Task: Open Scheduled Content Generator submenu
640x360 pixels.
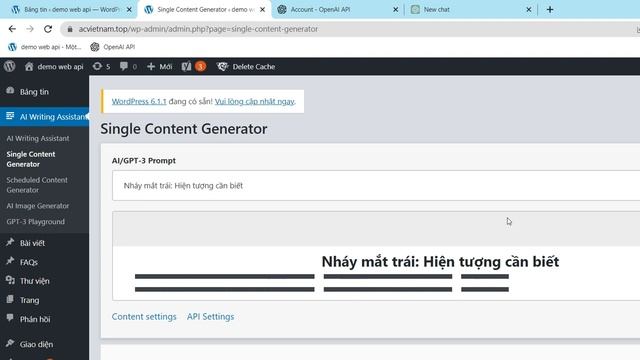Action: click(x=37, y=185)
